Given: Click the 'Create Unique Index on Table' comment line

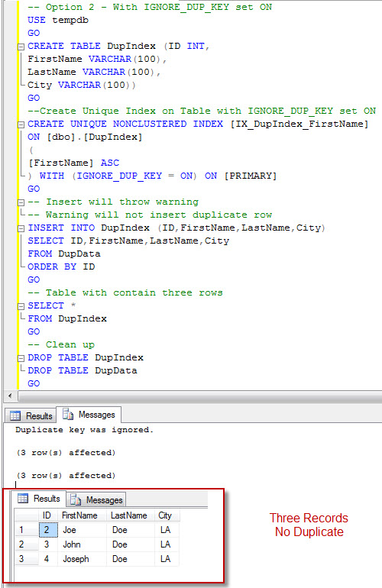Looking at the screenshot, I should [202, 111].
